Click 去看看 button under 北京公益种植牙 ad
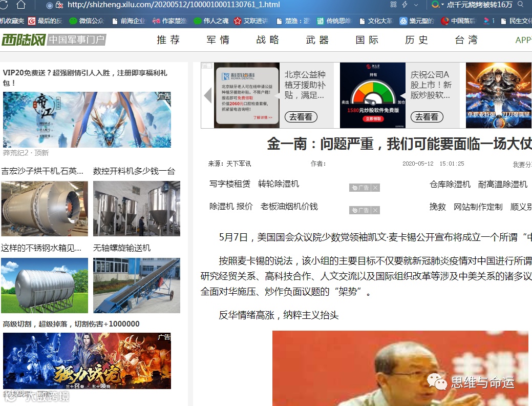Screen dimensions: 532x406 [301, 117]
